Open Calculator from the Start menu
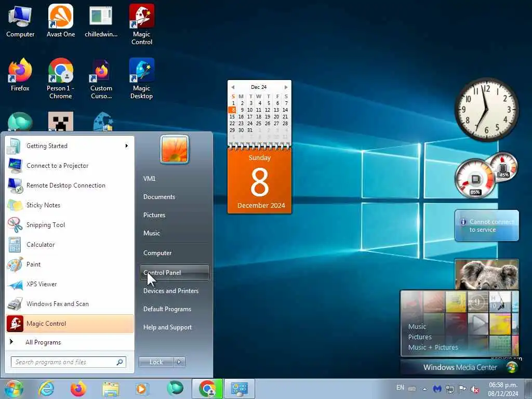532x399 pixels. [70, 244]
